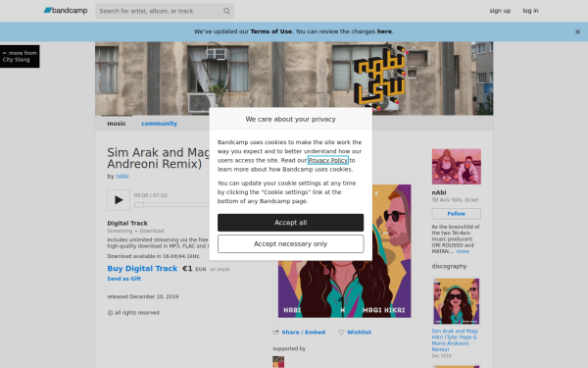
Task: Click the search magnifier icon
Action: (226, 11)
